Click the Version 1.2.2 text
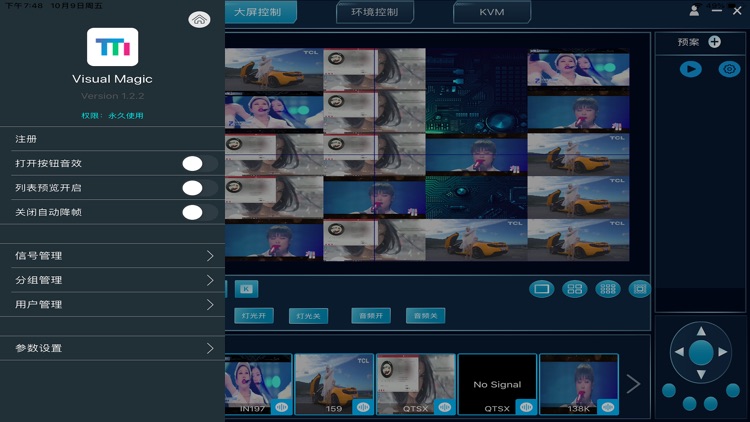The image size is (750, 422). click(x=112, y=96)
